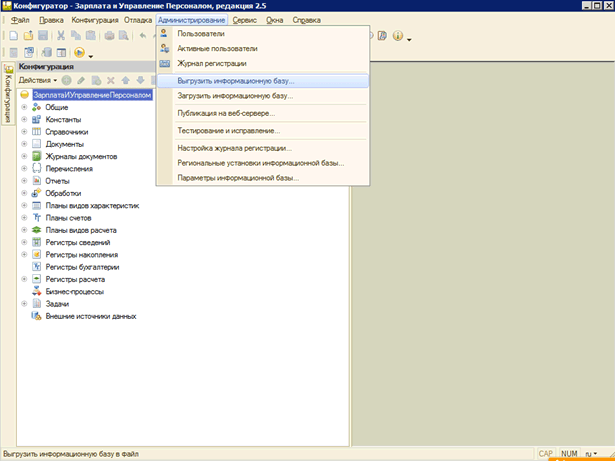Image resolution: width=615 pixels, height=461 pixels.
Task: Open the Конфигурация menu
Action: click(95, 20)
